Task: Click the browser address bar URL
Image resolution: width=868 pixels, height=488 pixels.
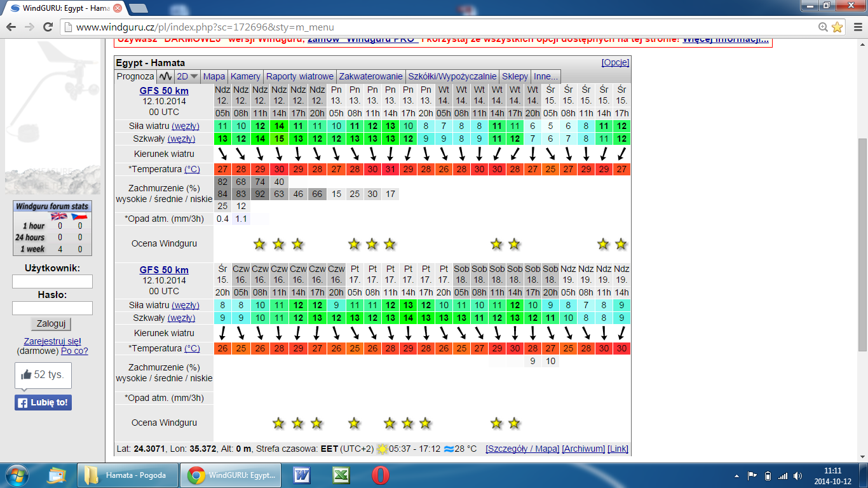Action: tap(205, 27)
